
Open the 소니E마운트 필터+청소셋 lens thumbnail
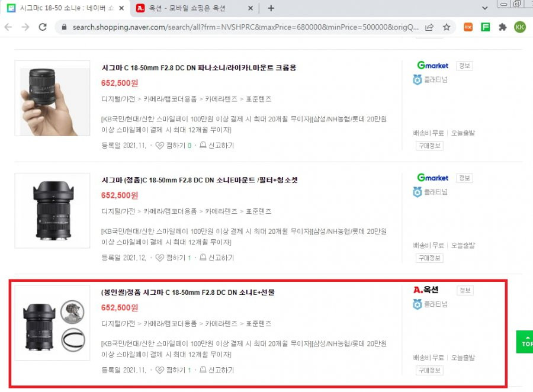point(52,210)
